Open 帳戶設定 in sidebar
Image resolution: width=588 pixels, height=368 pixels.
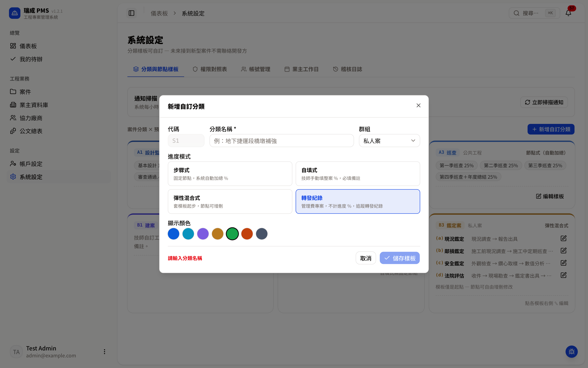pyautogui.click(x=59, y=164)
